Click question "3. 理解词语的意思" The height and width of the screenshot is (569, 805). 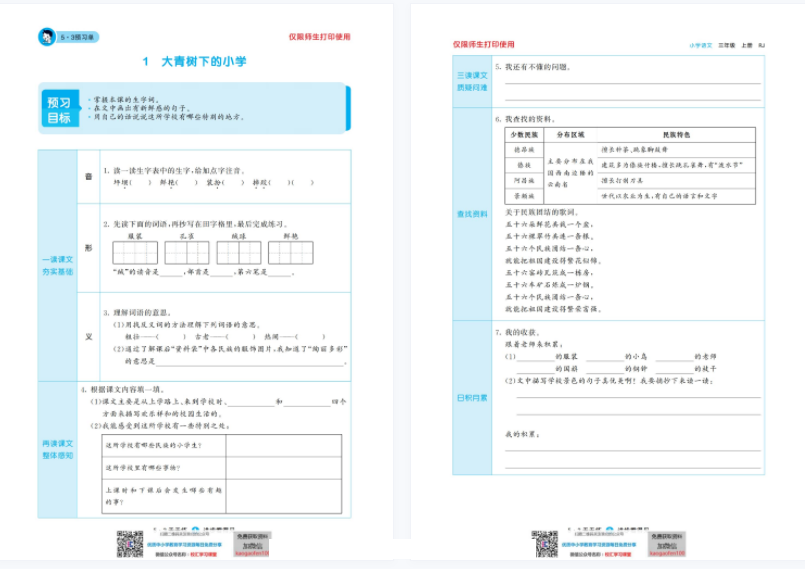click(137, 312)
